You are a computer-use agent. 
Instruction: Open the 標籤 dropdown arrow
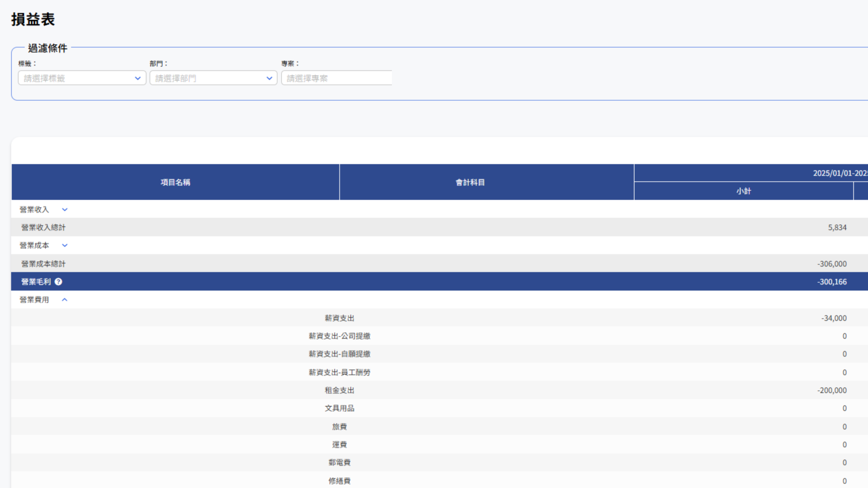coord(138,78)
